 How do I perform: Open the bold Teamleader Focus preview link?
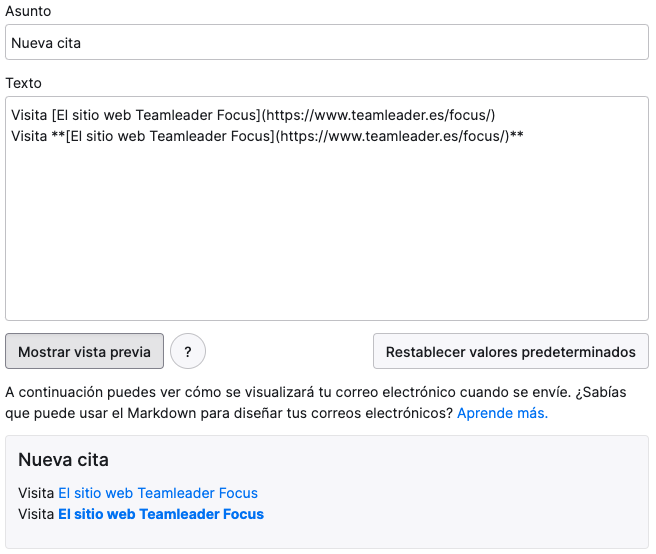coord(161,514)
